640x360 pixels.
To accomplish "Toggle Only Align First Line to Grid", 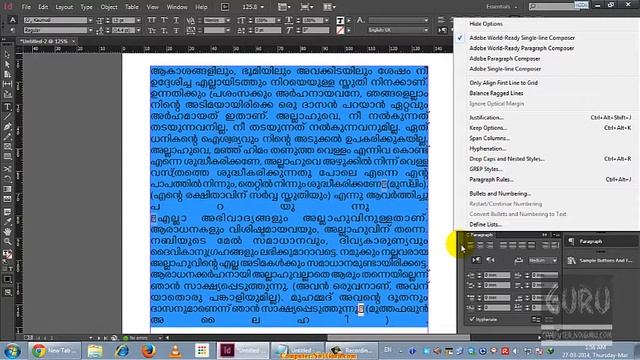I will pos(503,83).
